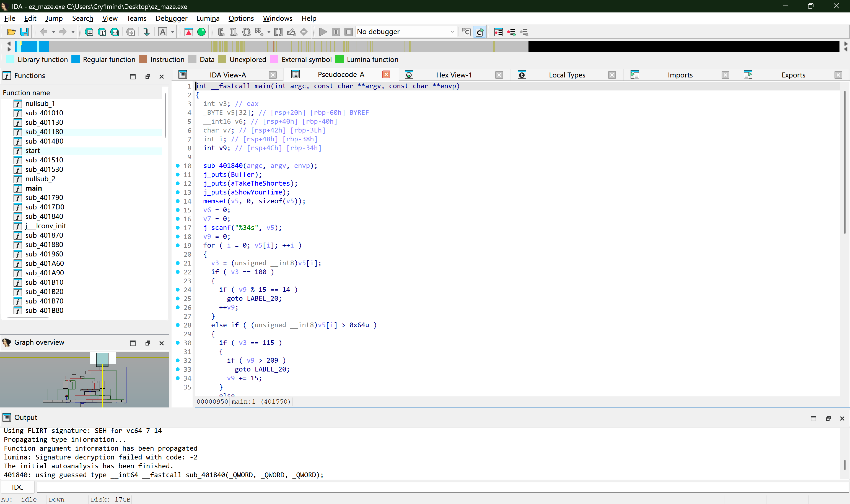This screenshot has height=504, width=850.
Task: Select sub_401840 in the function list
Action: coord(44,216)
